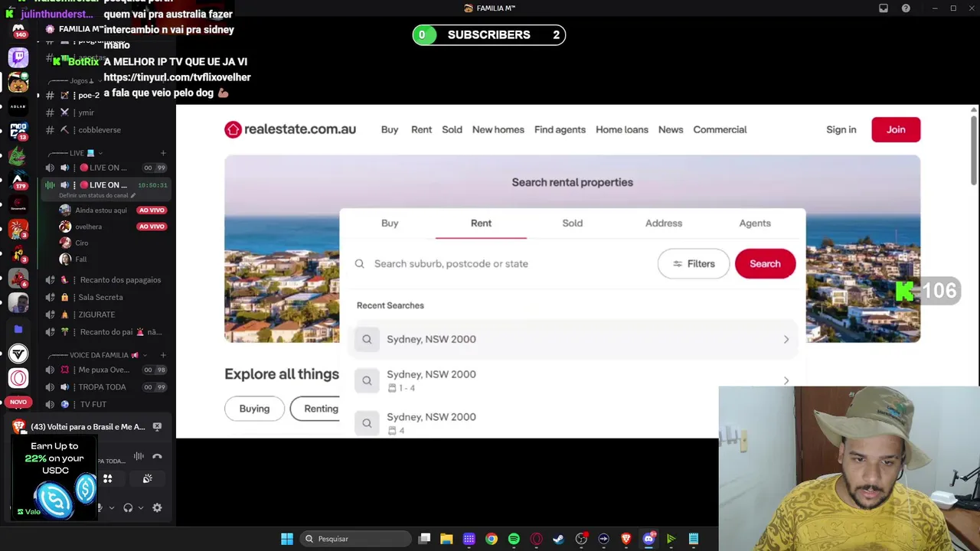980x551 pixels.
Task: Open News in top navigation
Action: pyautogui.click(x=671, y=129)
